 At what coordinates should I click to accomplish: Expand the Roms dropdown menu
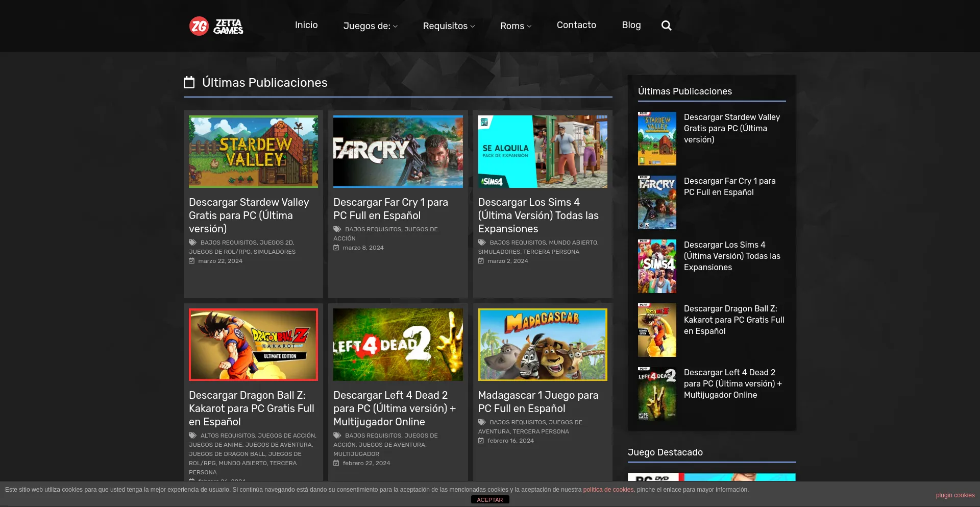pyautogui.click(x=516, y=26)
